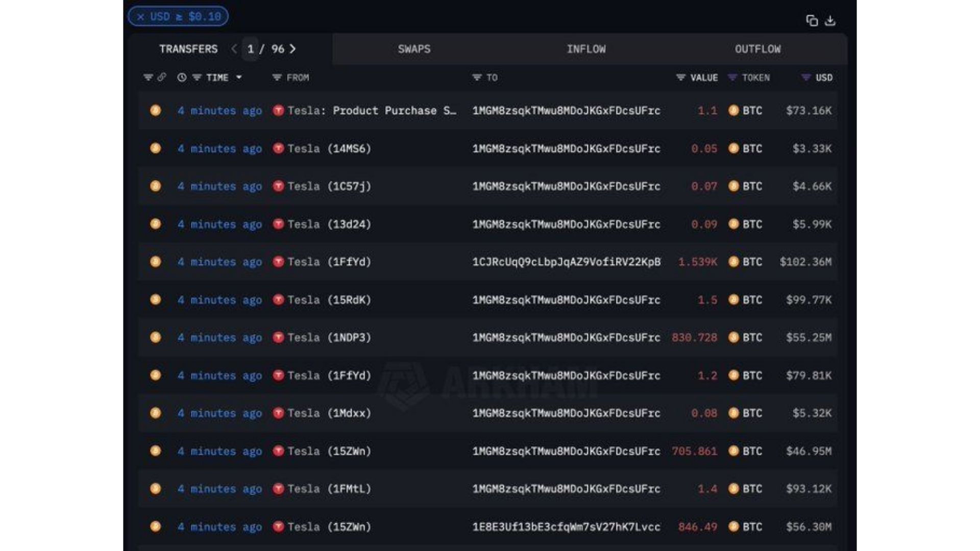This screenshot has height=551, width=980.
Task: Click the page number field showing 1
Action: (250, 49)
